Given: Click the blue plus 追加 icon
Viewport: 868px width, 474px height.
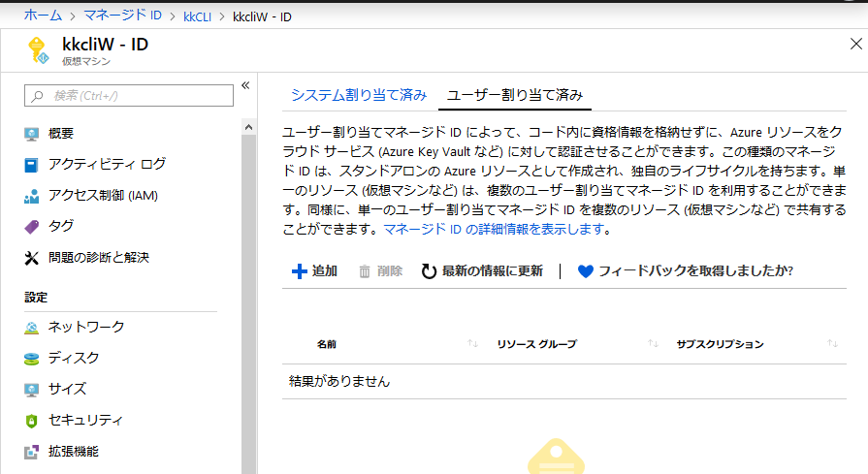Looking at the screenshot, I should [x=299, y=271].
